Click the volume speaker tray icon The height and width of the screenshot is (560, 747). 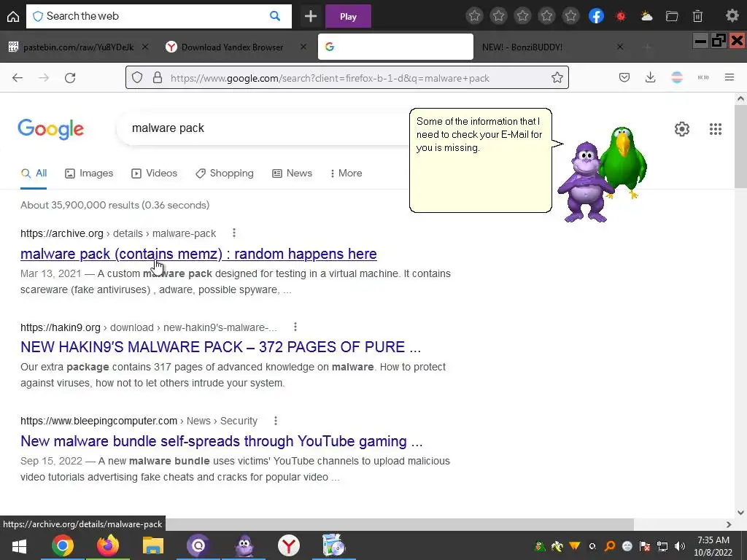pyautogui.click(x=680, y=546)
